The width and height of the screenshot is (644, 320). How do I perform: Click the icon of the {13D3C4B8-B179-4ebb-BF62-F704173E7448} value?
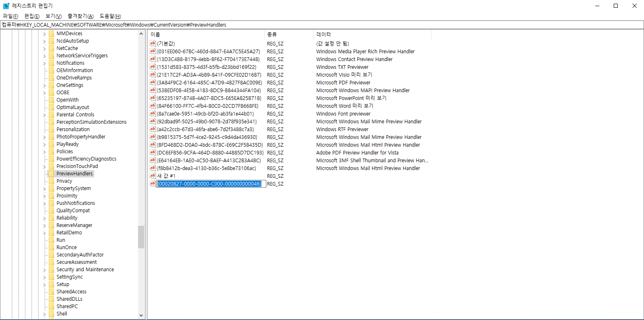point(153,59)
